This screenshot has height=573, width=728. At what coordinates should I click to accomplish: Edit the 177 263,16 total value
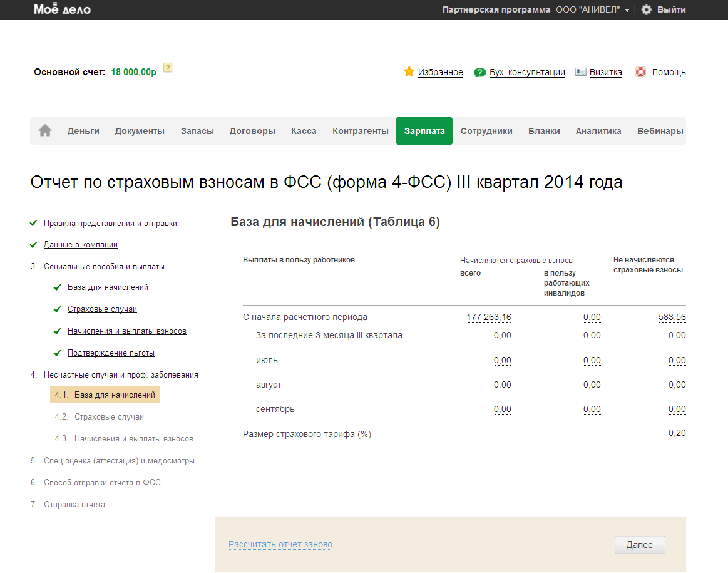[x=489, y=317]
